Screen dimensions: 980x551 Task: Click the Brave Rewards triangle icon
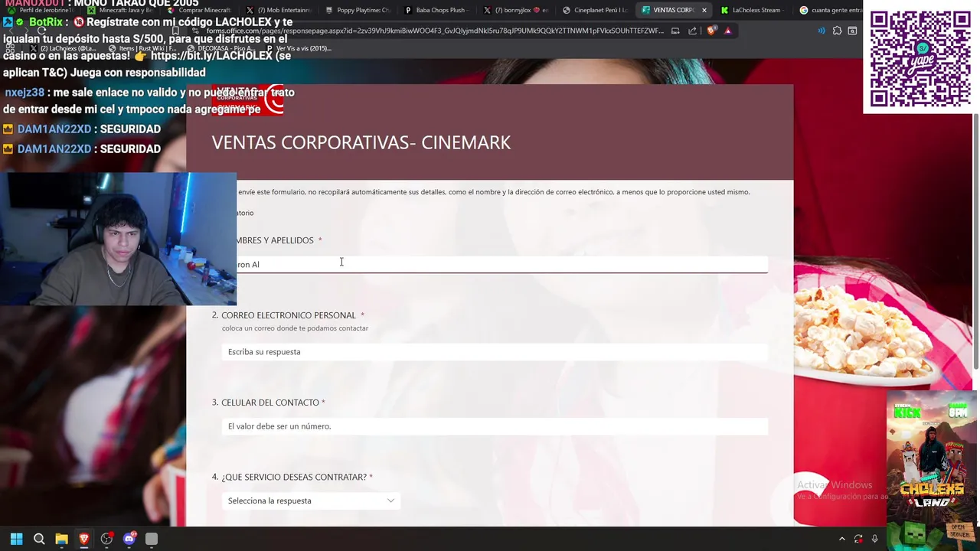click(x=727, y=31)
